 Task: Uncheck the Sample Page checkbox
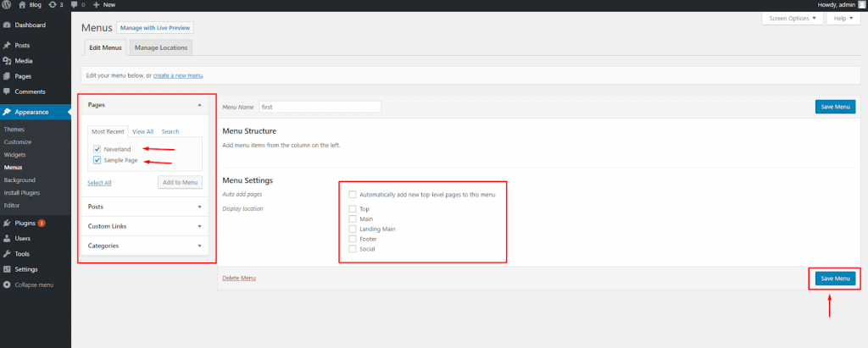point(97,160)
